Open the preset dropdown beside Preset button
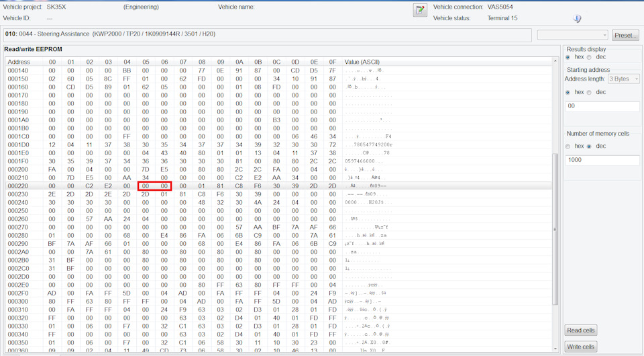The width and height of the screenshot is (644, 356). point(572,35)
